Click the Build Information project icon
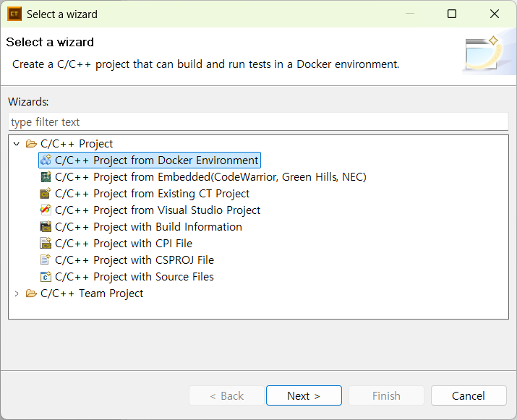Image resolution: width=517 pixels, height=420 pixels. tap(46, 227)
